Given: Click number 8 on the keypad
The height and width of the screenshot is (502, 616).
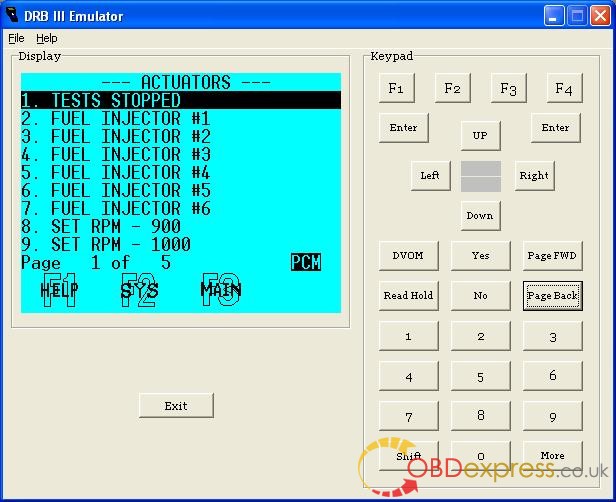Looking at the screenshot, I should pyautogui.click(x=481, y=416).
